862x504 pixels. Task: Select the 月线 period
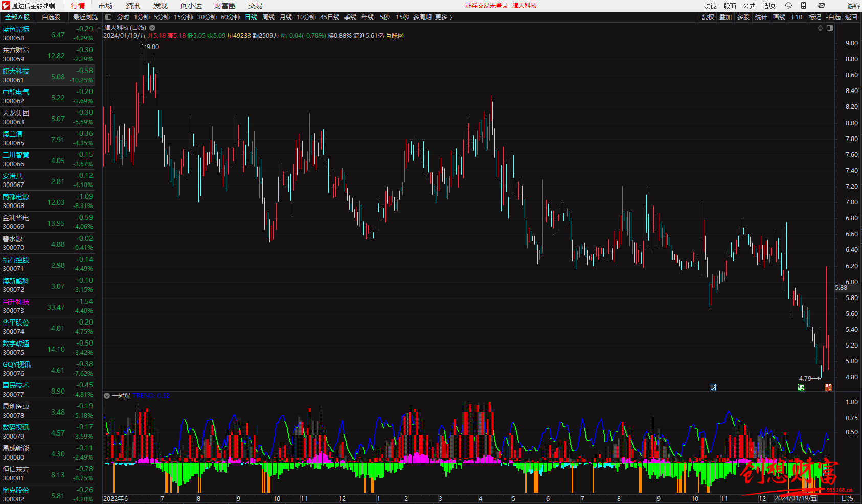(x=286, y=17)
